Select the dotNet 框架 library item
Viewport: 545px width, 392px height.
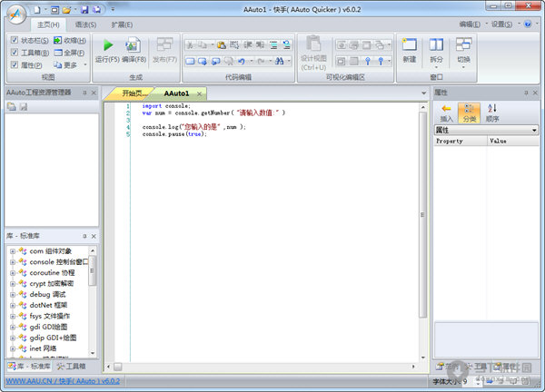coord(48,305)
